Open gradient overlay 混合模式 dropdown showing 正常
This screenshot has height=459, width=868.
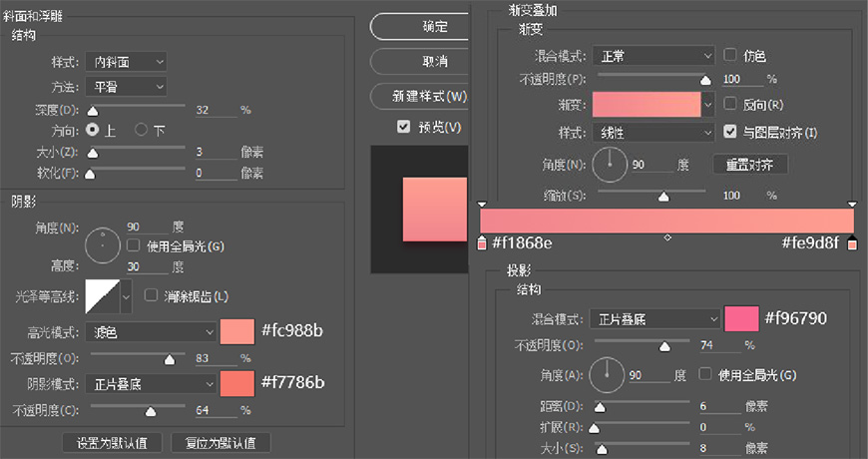pos(653,56)
